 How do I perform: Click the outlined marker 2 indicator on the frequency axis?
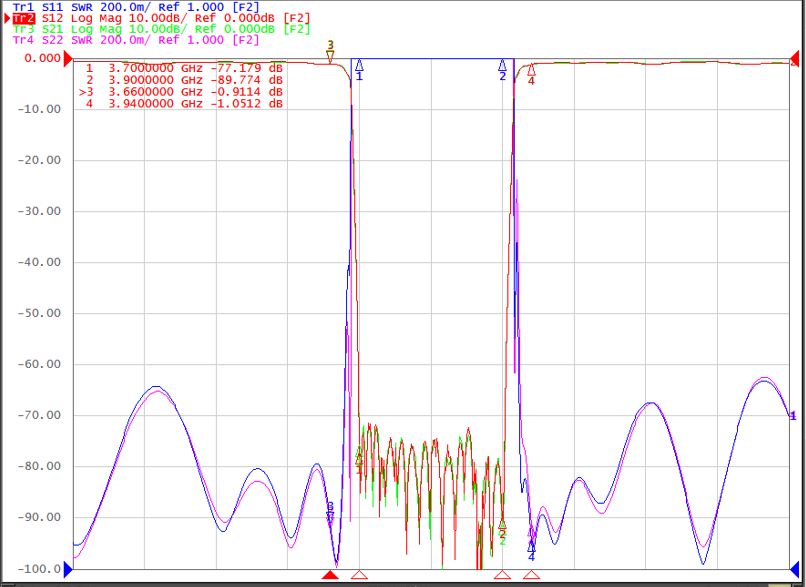tap(503, 575)
